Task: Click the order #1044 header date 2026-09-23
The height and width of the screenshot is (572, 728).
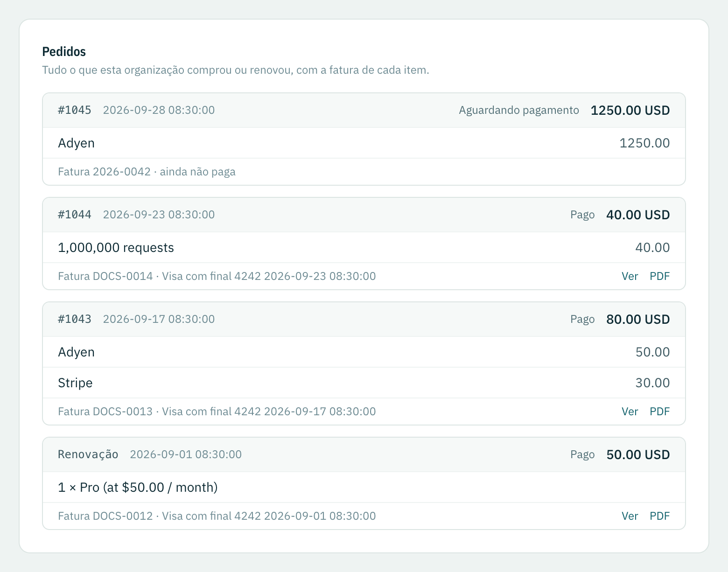Action: (x=159, y=215)
